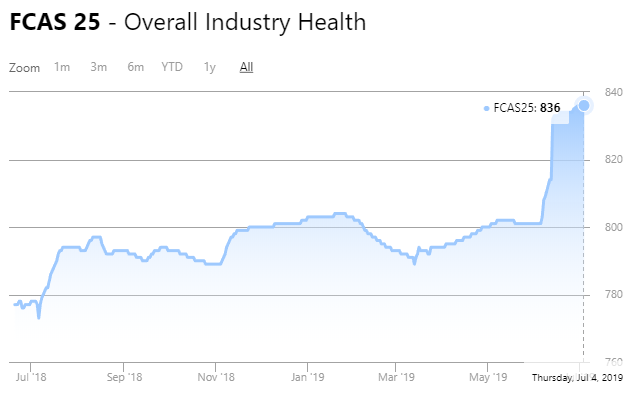Click the Thursday, Jul 4, 2019 date label
Image resolution: width=633 pixels, height=410 pixels.
(x=577, y=378)
